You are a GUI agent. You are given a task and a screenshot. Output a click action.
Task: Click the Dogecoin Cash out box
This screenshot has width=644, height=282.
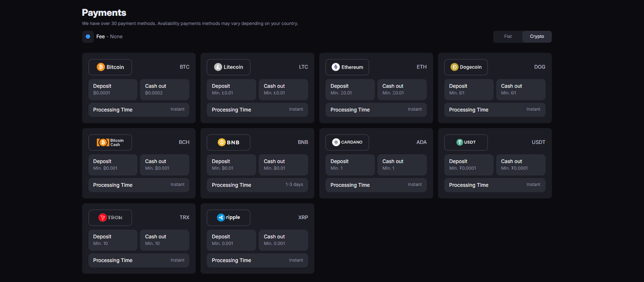coord(521,89)
